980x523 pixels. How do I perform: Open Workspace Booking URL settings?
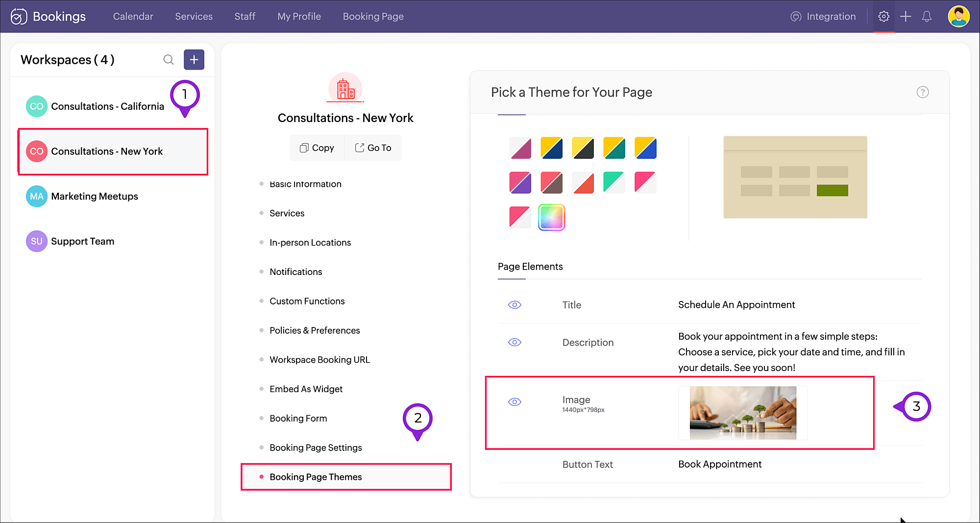[x=320, y=360]
